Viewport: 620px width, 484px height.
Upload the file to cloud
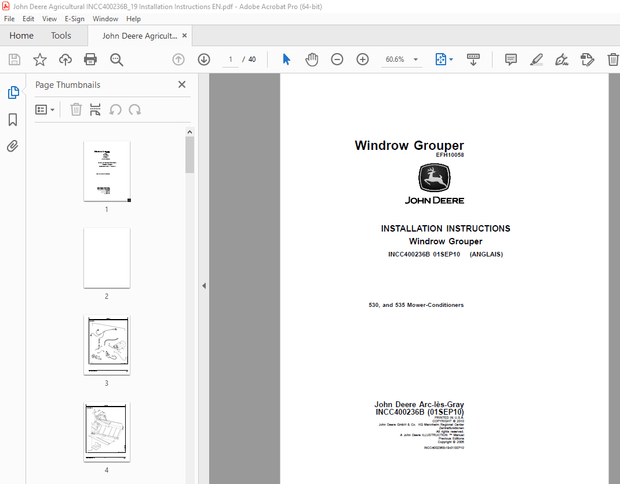65,60
